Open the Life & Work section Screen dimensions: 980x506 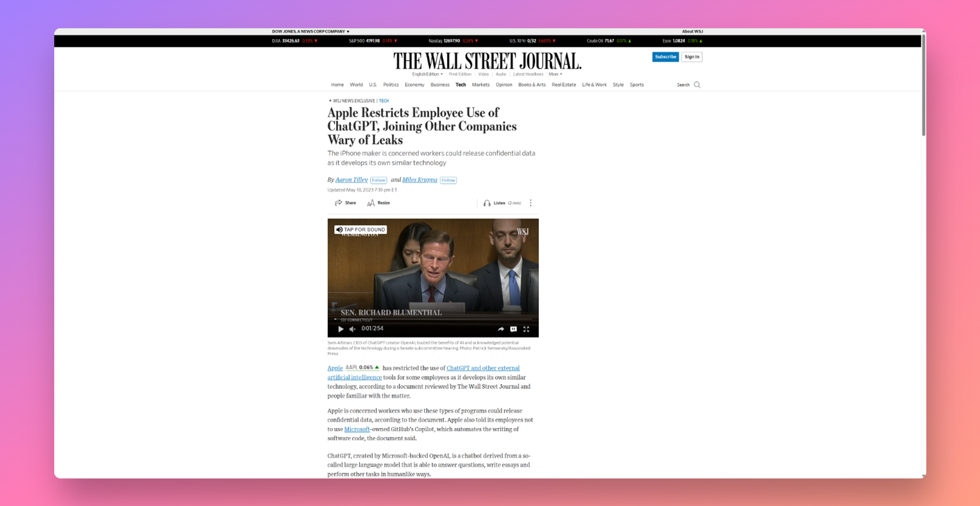[x=594, y=85]
